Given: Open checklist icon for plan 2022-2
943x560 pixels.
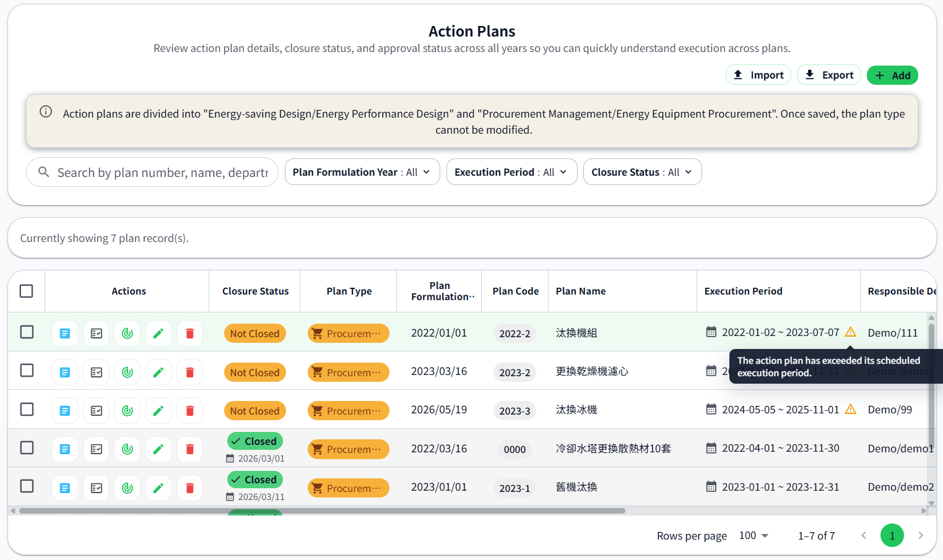Looking at the screenshot, I should point(97,334).
